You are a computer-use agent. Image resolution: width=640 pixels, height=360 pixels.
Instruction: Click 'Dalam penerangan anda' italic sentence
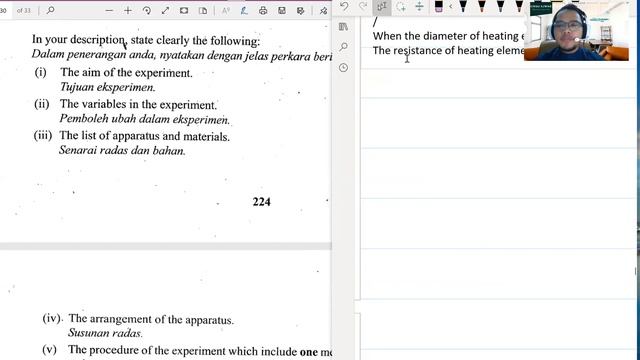pos(182,55)
